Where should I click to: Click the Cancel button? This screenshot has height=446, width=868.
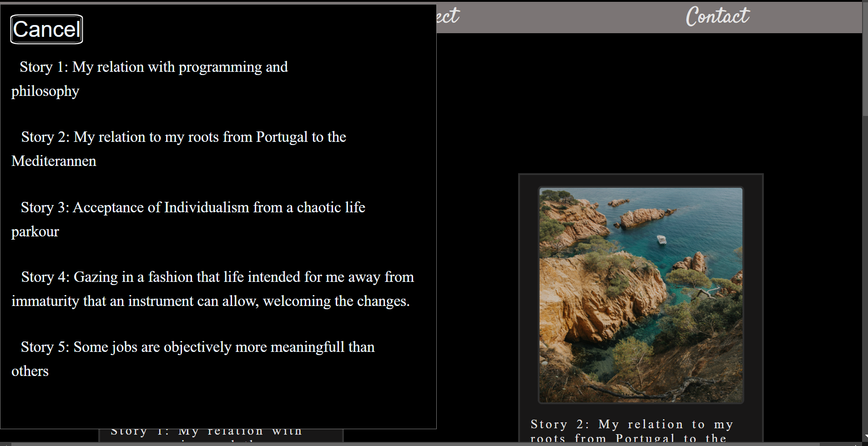[46, 30]
